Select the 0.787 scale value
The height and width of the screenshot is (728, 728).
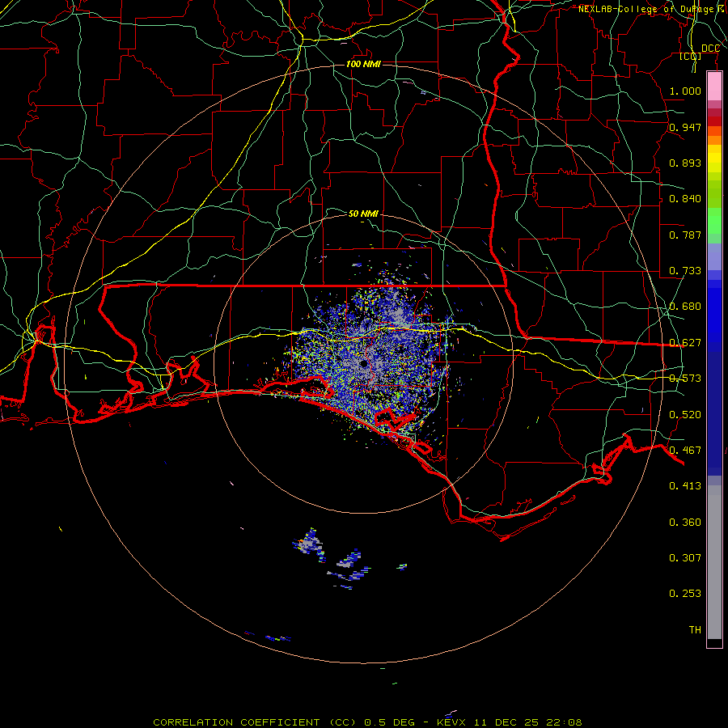click(685, 235)
